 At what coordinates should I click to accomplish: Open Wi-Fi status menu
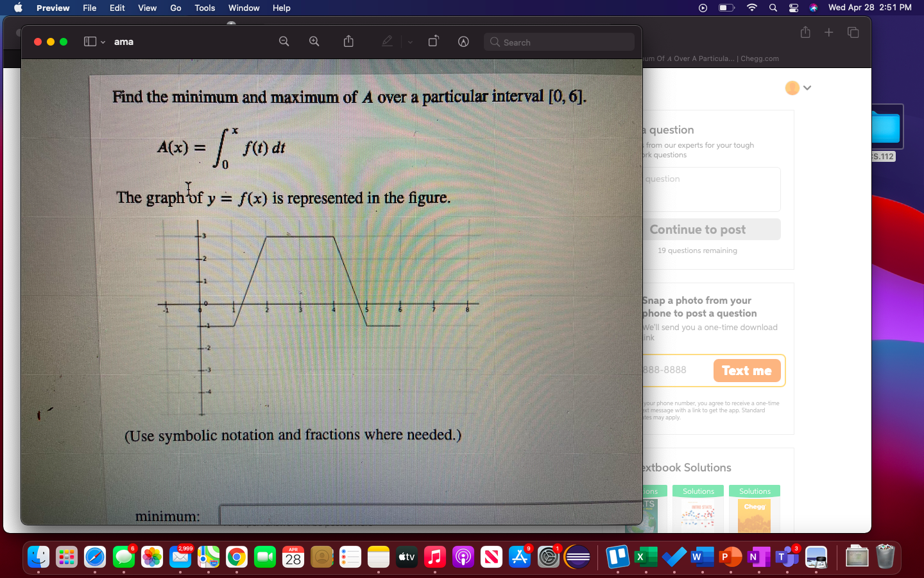click(x=752, y=8)
